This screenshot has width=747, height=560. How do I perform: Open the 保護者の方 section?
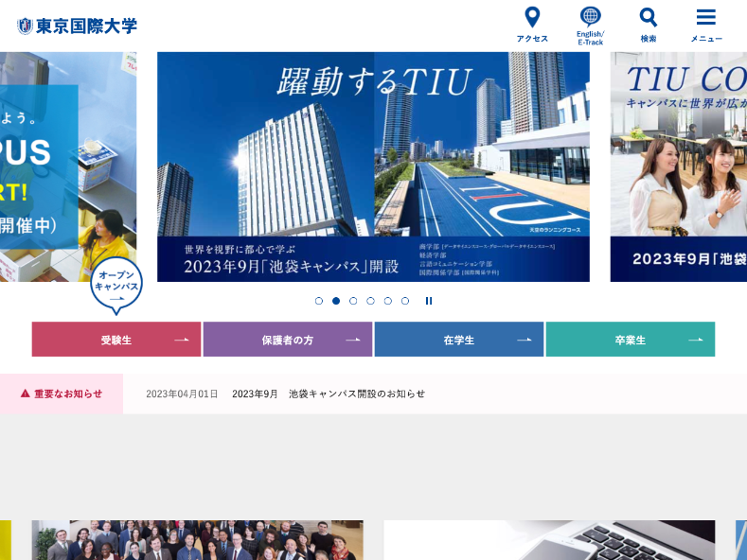pos(288,339)
